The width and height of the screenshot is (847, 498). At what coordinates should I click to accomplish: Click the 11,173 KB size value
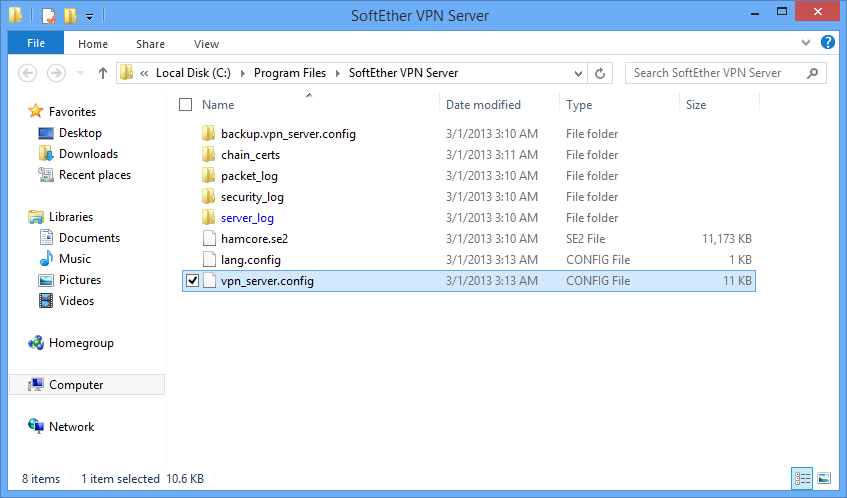click(x=727, y=239)
